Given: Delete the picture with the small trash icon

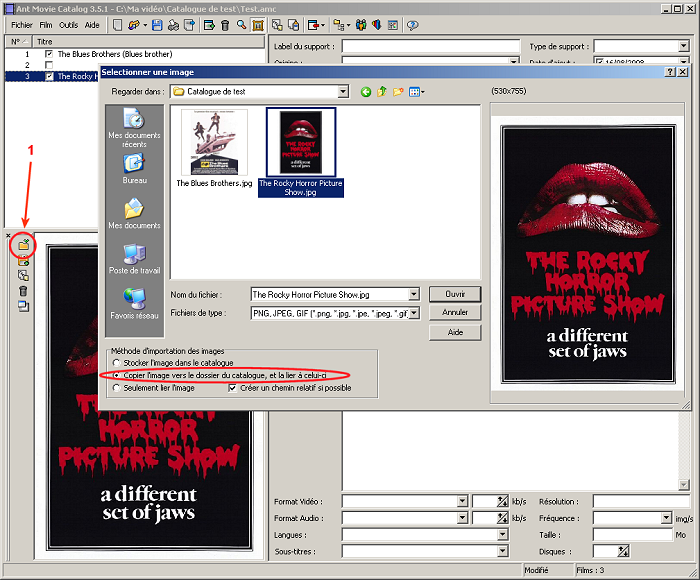Looking at the screenshot, I should click(23, 291).
